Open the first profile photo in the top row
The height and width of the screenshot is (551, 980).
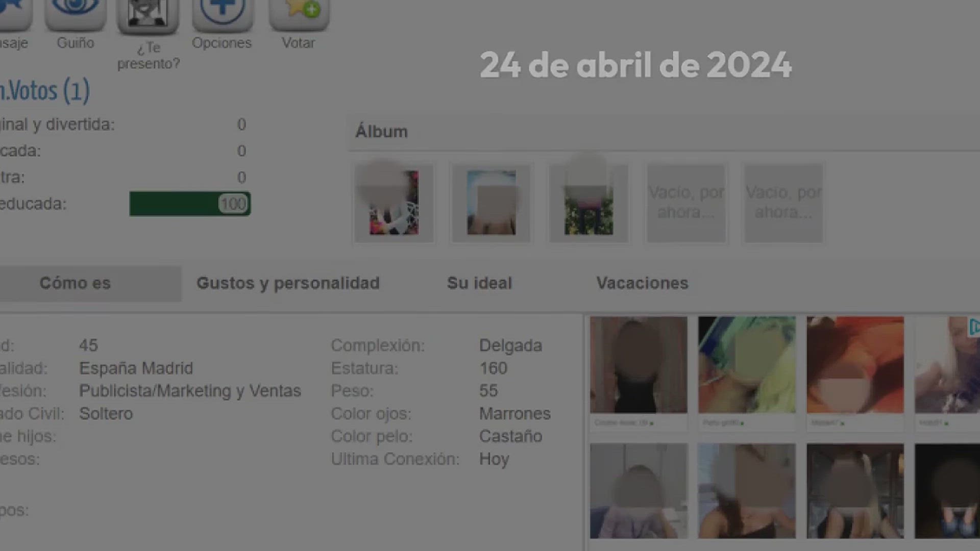click(639, 364)
